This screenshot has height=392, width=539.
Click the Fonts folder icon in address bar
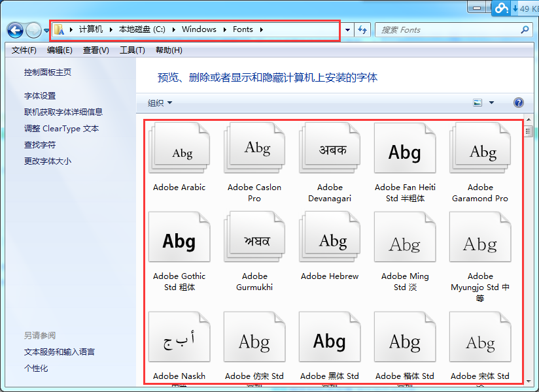click(x=59, y=29)
